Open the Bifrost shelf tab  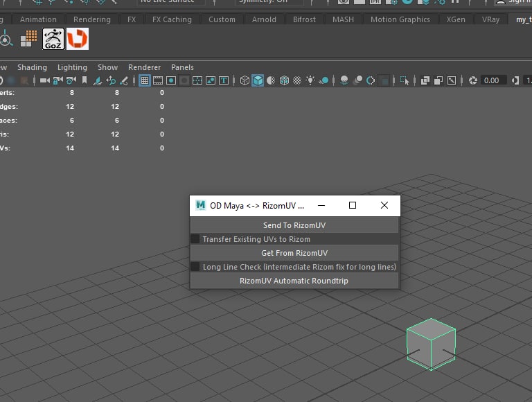pyautogui.click(x=304, y=19)
